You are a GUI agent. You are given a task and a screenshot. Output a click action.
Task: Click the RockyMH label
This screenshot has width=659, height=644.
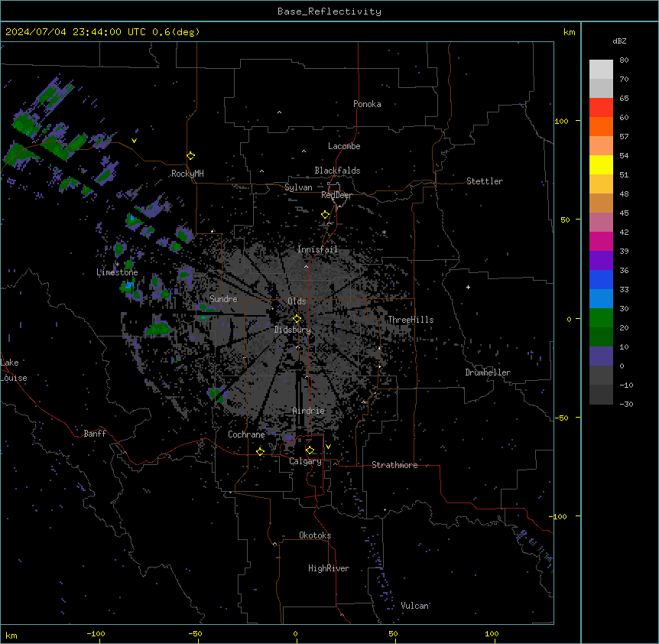coord(187,174)
